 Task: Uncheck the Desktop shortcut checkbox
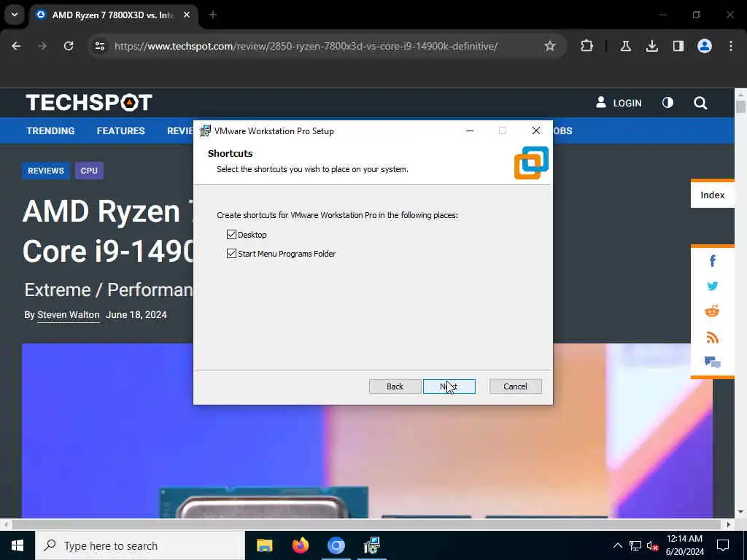coord(231,234)
